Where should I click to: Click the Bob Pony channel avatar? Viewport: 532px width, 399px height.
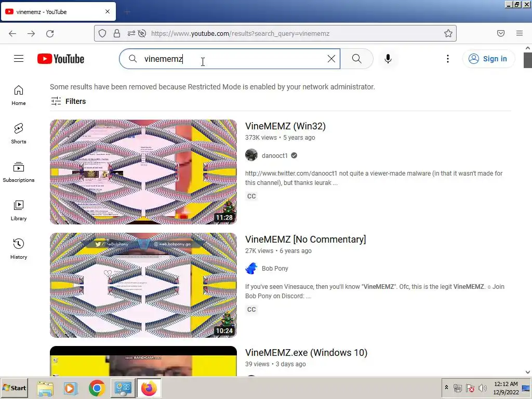coord(251,269)
